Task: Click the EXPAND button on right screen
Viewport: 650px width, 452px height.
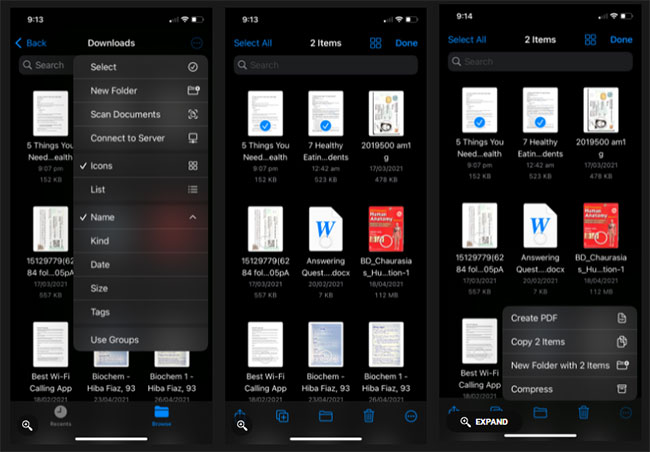Action: point(484,422)
